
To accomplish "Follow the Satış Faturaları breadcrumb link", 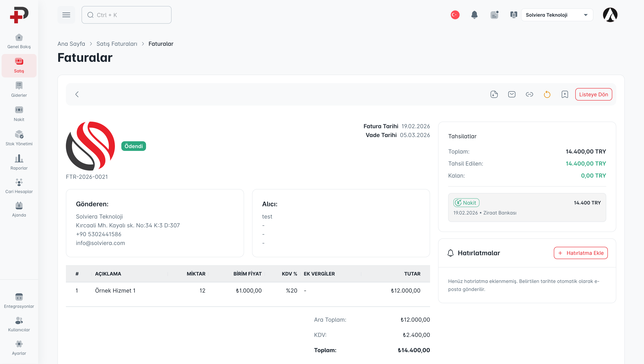I will (x=117, y=44).
